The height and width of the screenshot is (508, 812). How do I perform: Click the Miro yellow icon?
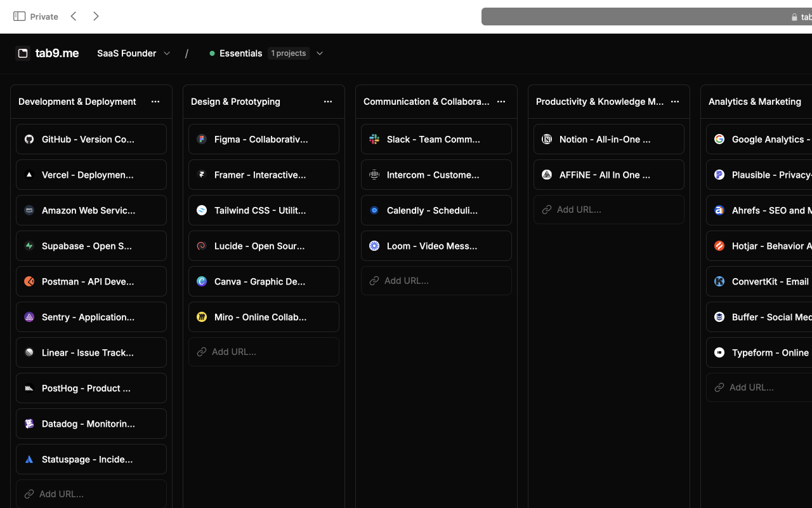click(202, 317)
